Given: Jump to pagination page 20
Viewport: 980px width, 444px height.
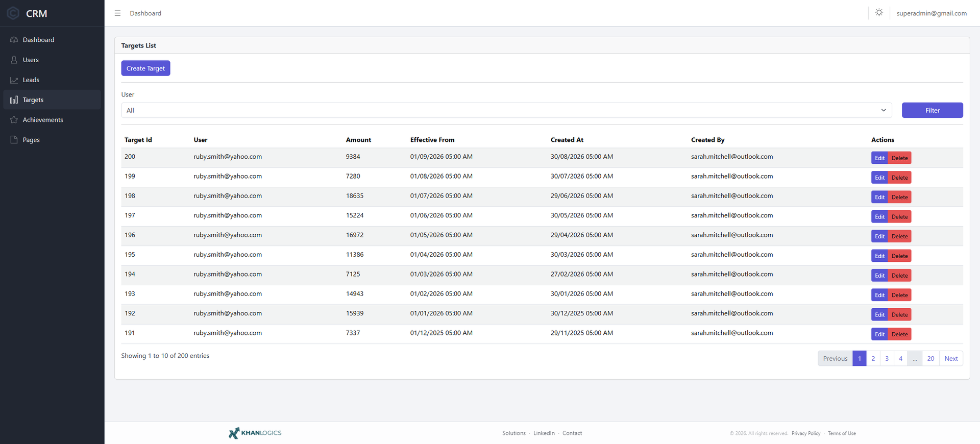Looking at the screenshot, I should coord(930,359).
